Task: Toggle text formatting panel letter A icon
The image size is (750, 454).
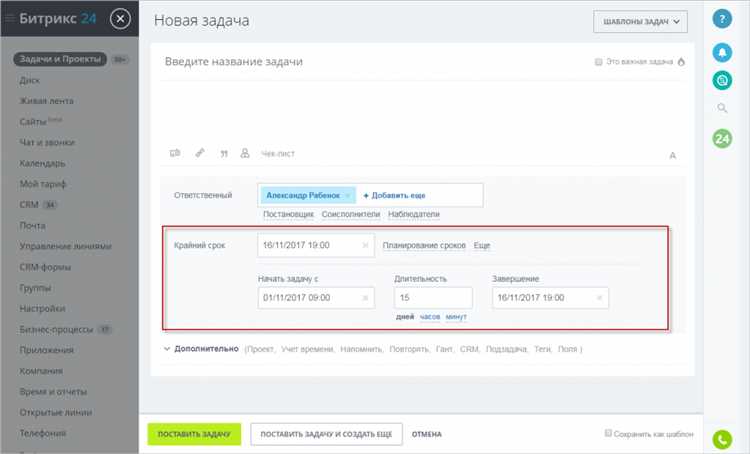Action: point(673,155)
